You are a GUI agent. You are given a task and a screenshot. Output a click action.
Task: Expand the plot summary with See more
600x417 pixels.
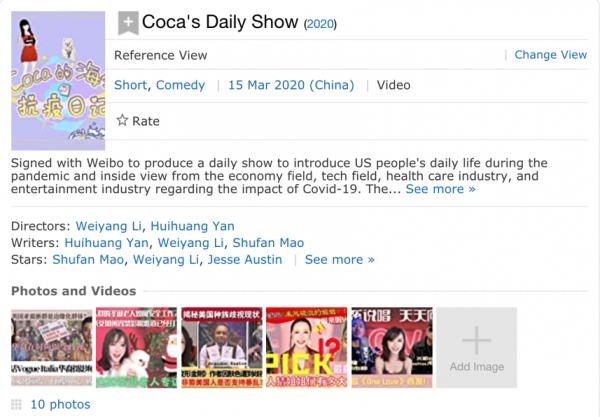(440, 189)
